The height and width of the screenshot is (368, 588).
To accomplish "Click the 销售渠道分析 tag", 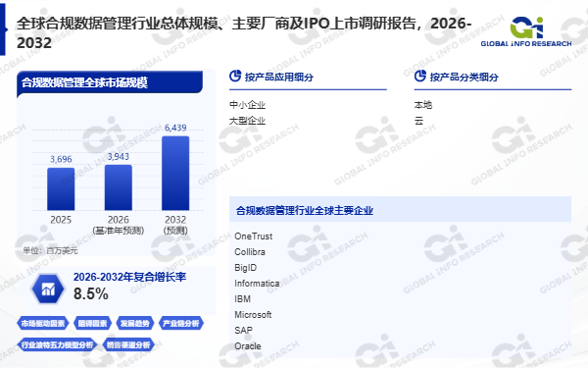I will click(x=128, y=344).
